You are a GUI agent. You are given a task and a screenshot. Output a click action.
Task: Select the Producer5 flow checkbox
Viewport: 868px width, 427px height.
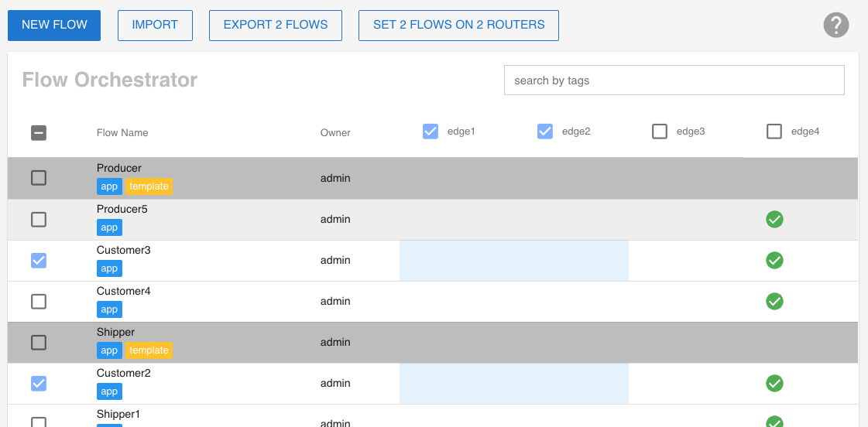pyautogui.click(x=39, y=220)
